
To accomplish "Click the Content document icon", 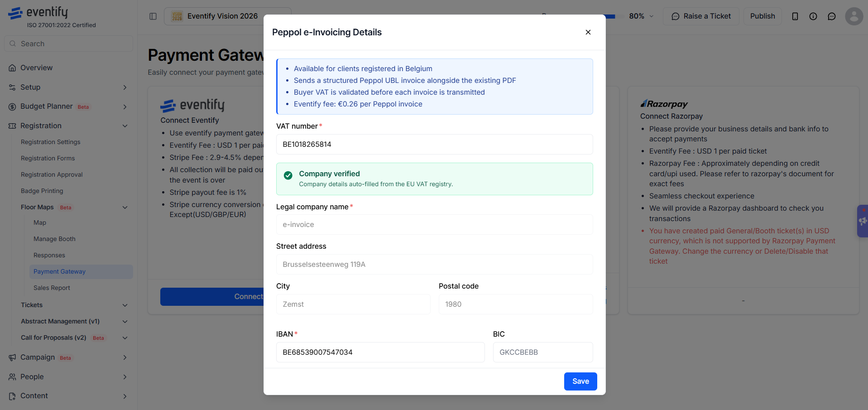I will coord(12,396).
